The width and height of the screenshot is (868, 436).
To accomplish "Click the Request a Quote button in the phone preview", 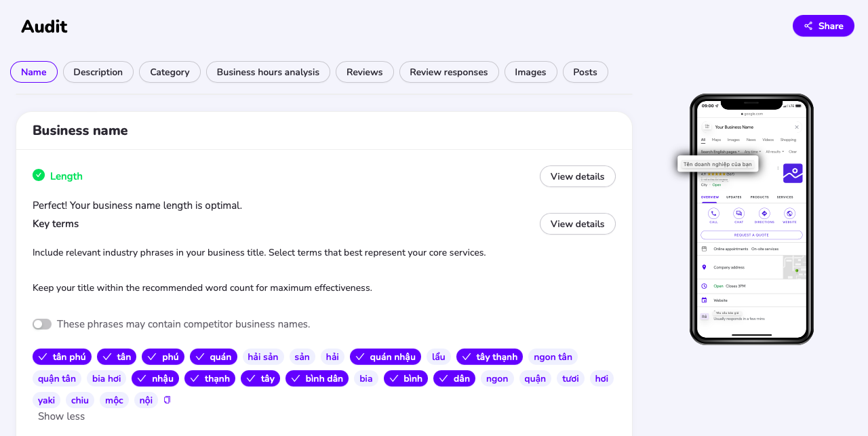I will tap(751, 235).
